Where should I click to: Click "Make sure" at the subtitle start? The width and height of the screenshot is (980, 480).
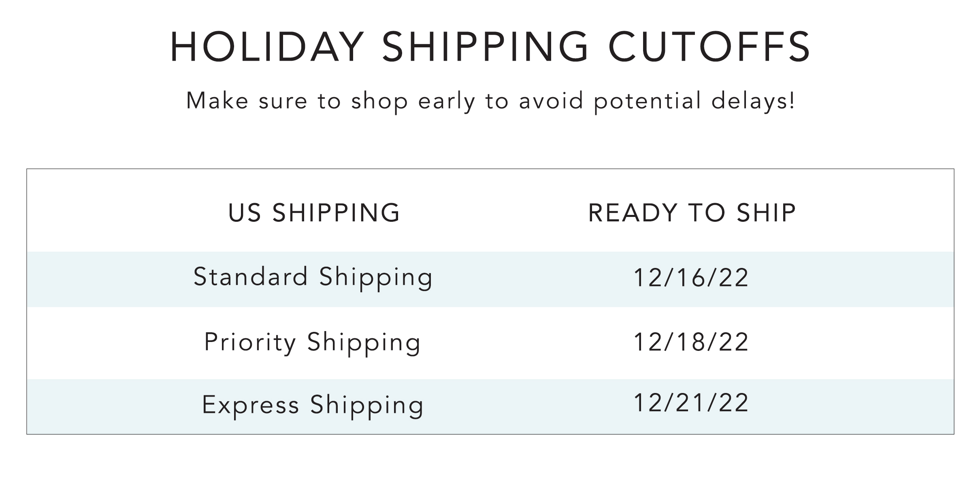[x=247, y=101]
